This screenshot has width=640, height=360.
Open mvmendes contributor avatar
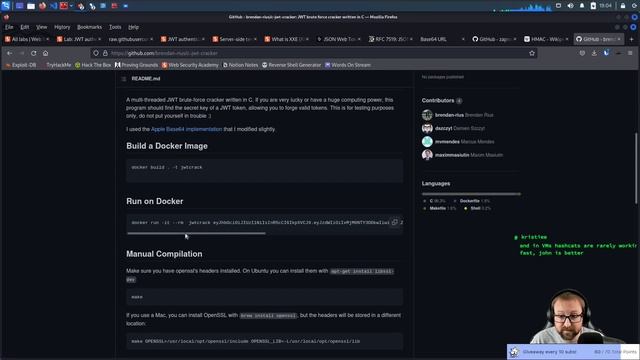click(427, 142)
